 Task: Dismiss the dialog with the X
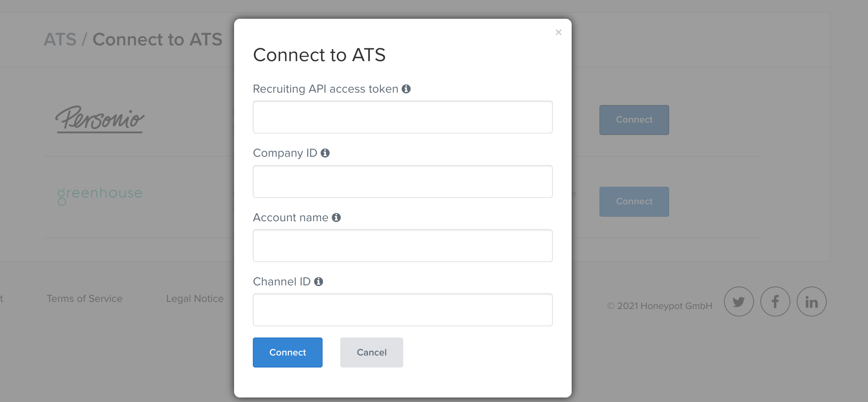[559, 32]
